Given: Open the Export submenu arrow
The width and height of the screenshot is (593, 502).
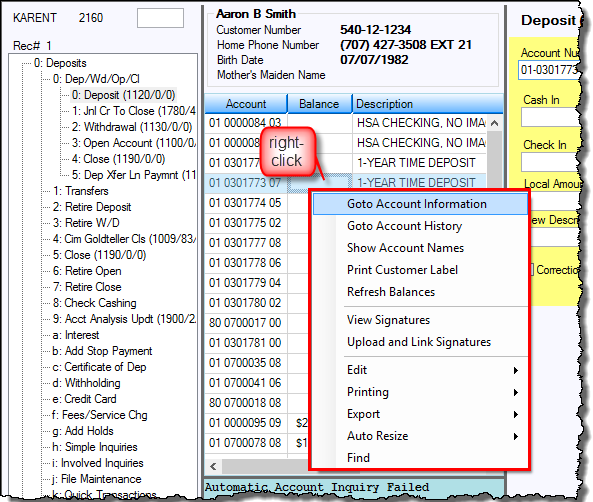Looking at the screenshot, I should [x=515, y=415].
